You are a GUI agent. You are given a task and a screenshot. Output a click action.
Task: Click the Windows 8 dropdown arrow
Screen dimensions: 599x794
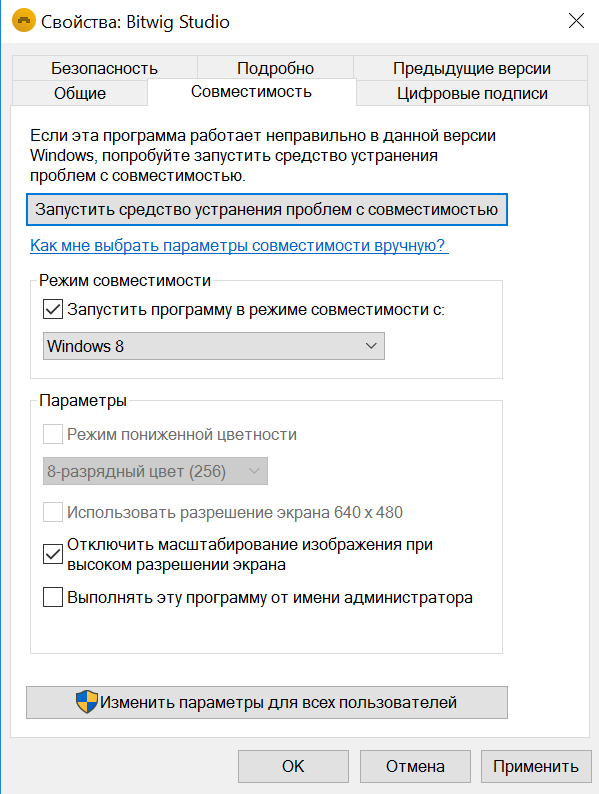[x=371, y=346]
